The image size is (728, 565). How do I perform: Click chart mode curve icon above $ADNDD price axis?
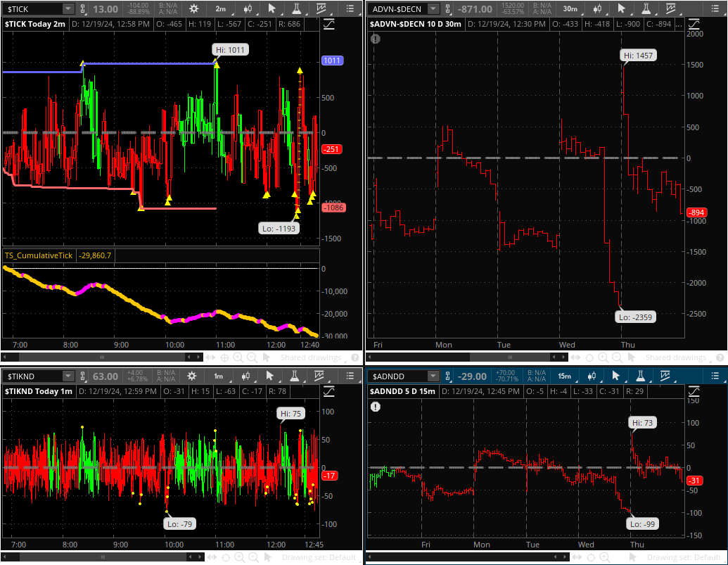pyautogui.click(x=694, y=391)
